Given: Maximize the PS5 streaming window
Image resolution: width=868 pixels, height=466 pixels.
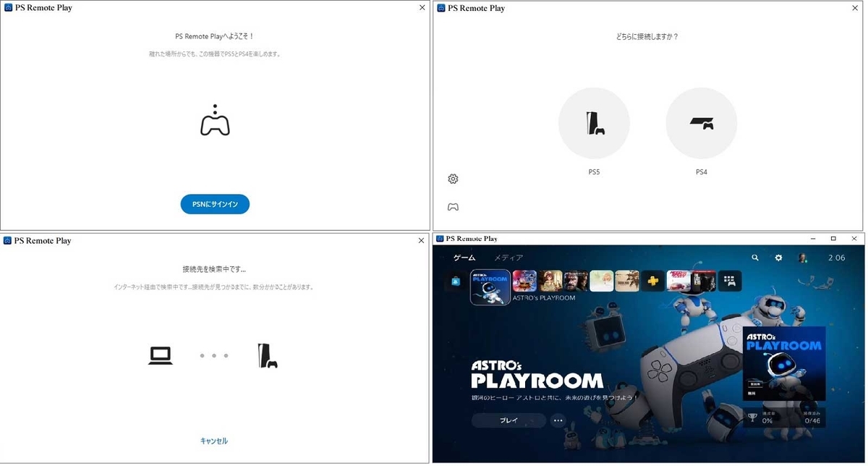Looking at the screenshot, I should coord(833,238).
